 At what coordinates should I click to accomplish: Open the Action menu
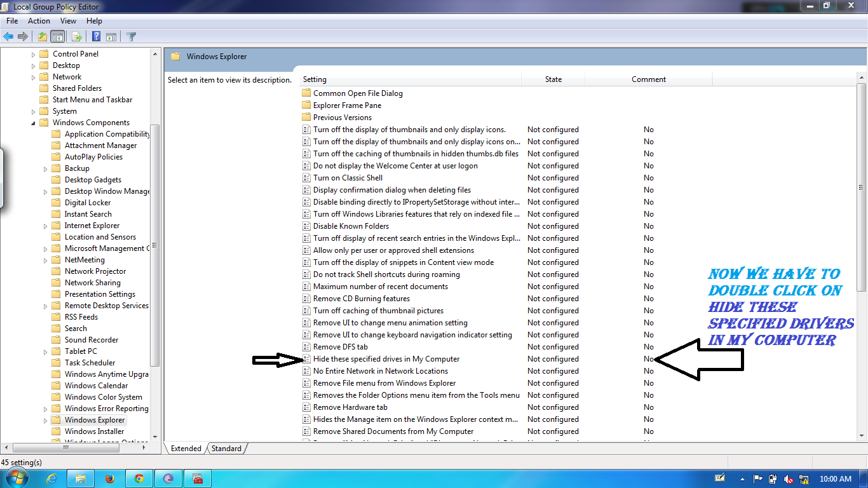tap(39, 21)
